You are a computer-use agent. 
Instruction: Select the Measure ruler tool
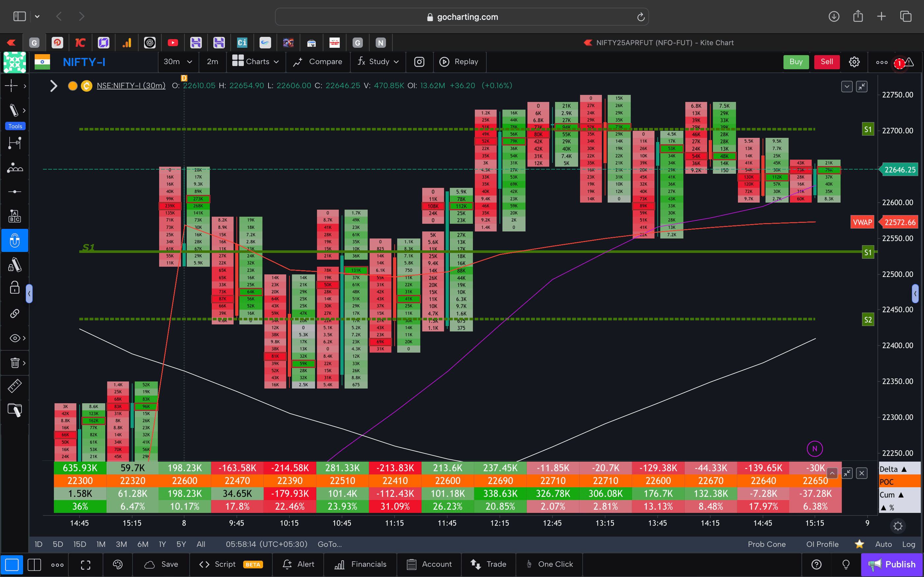15,386
